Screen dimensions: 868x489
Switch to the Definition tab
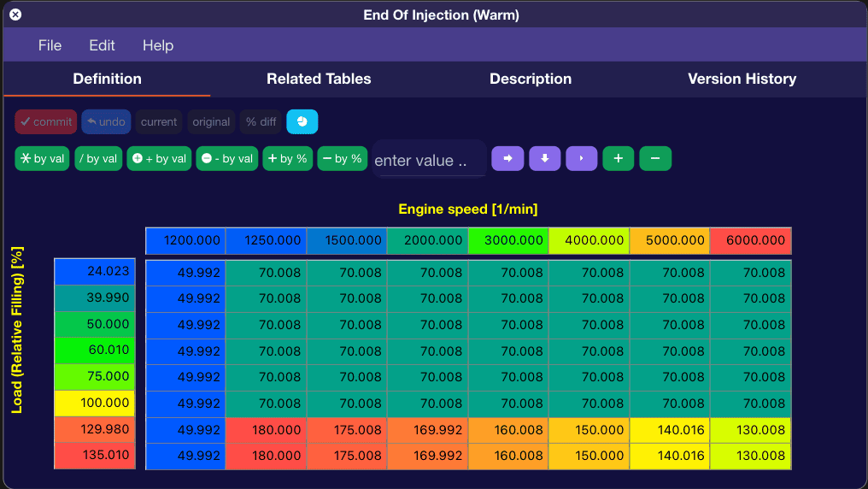pyautogui.click(x=108, y=79)
